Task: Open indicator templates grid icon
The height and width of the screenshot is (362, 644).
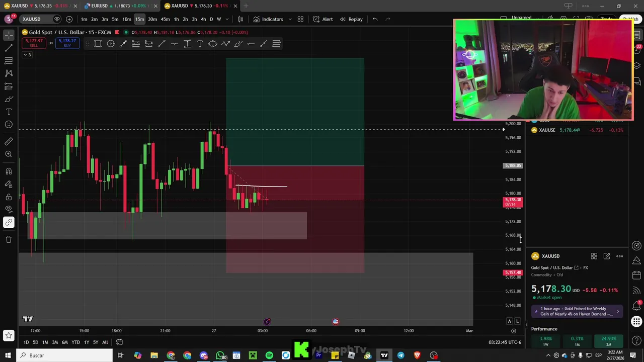Action: [300, 19]
